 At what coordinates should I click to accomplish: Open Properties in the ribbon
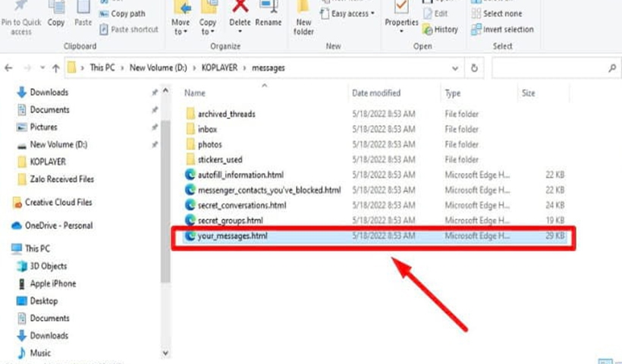tap(401, 17)
